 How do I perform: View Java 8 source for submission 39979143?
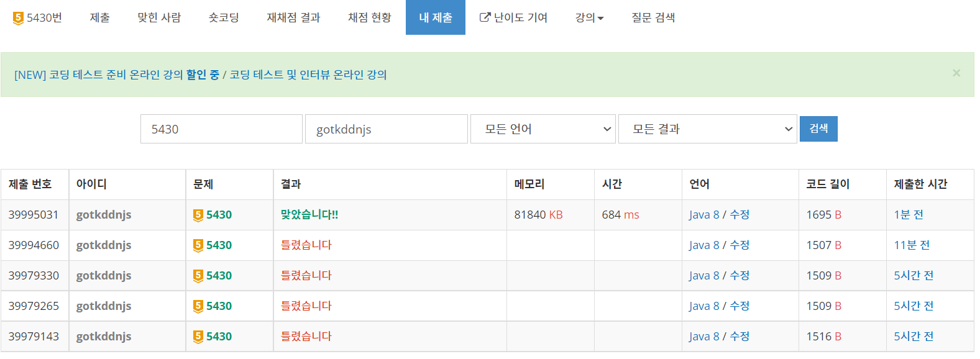pyautogui.click(x=704, y=337)
